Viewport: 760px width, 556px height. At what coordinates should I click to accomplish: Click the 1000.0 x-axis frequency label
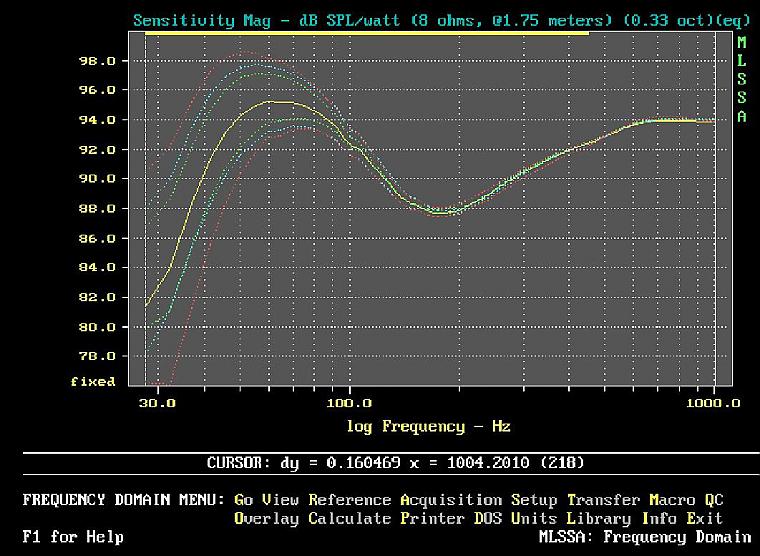coord(713,403)
